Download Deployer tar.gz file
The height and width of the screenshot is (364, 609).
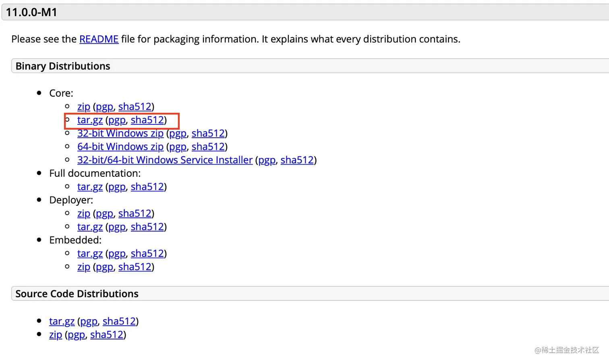point(90,227)
